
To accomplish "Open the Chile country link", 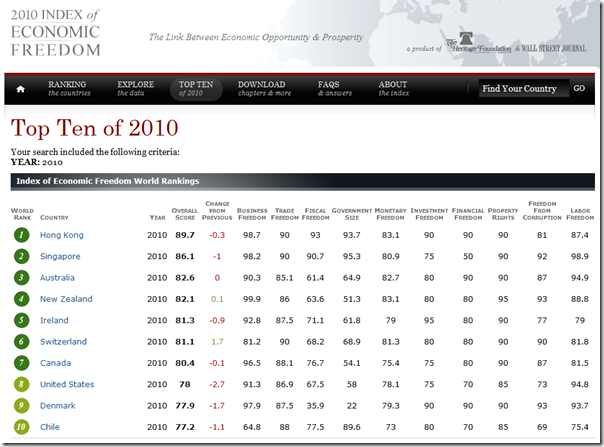I will [x=50, y=427].
